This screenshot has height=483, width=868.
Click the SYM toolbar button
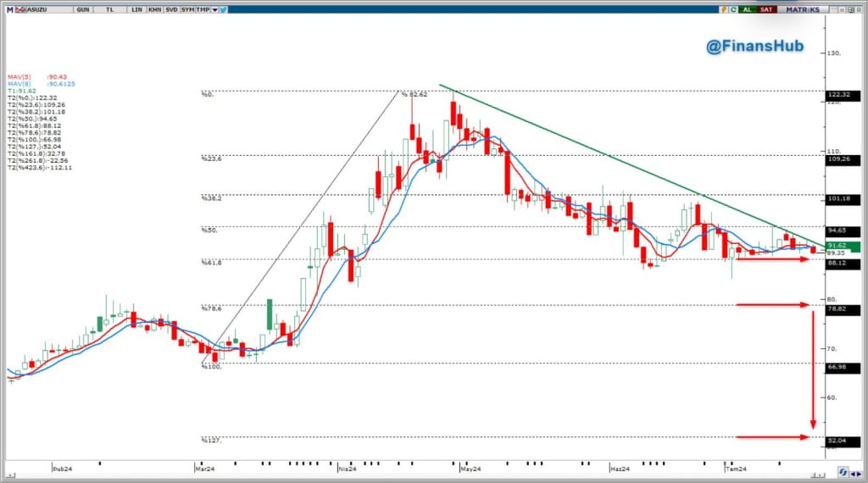point(187,10)
